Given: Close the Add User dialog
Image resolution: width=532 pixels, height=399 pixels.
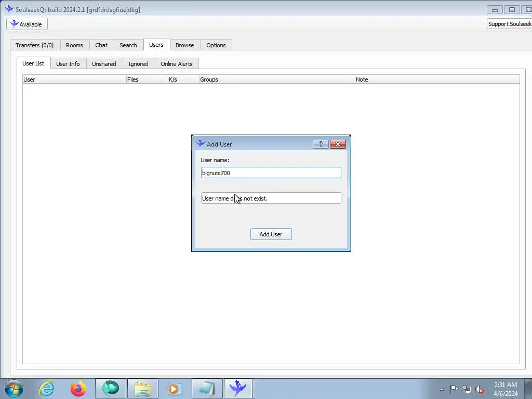Looking at the screenshot, I should click(338, 144).
